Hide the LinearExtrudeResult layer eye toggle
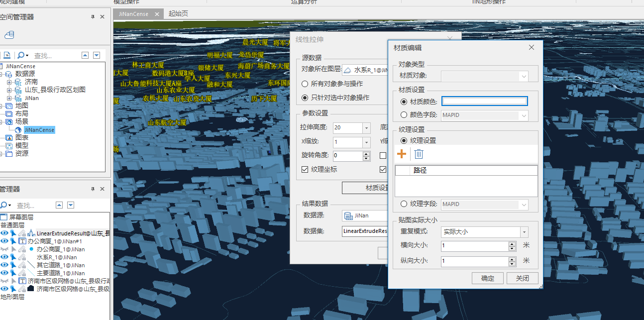Viewport: 644px width, 320px height. [x=5, y=232]
